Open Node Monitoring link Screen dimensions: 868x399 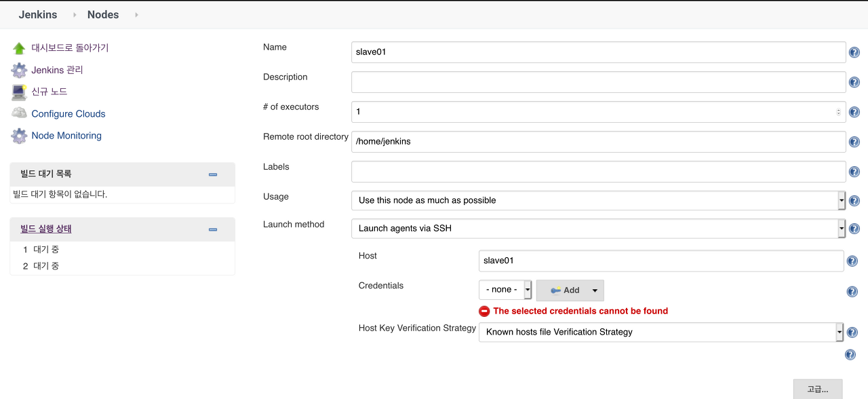coord(66,136)
